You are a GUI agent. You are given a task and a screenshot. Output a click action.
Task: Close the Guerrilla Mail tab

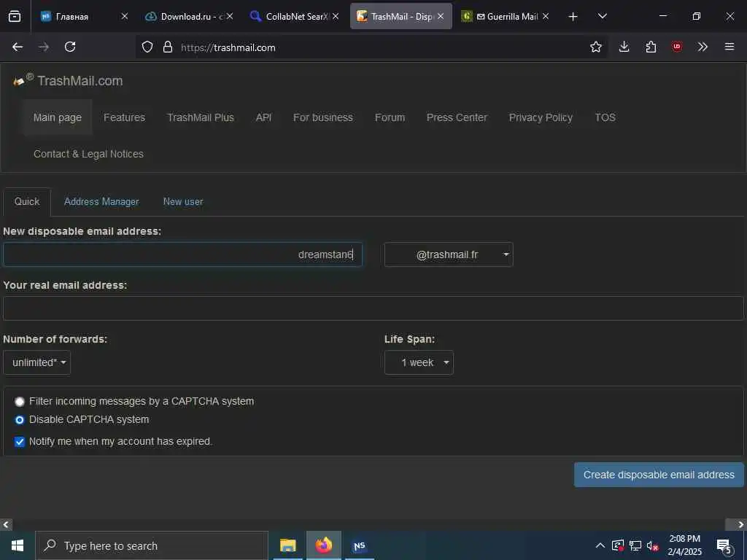click(x=546, y=16)
